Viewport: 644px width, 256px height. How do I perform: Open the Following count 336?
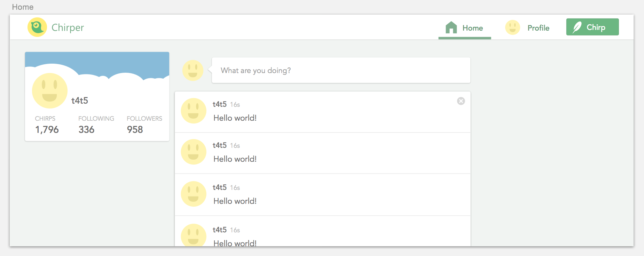(x=86, y=129)
